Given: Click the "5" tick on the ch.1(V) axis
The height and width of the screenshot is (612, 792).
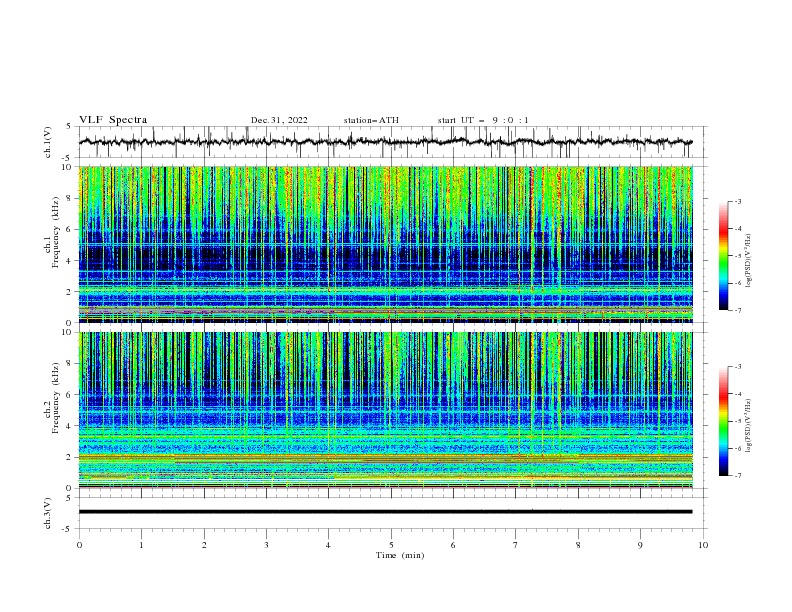Looking at the screenshot, I should [69, 126].
